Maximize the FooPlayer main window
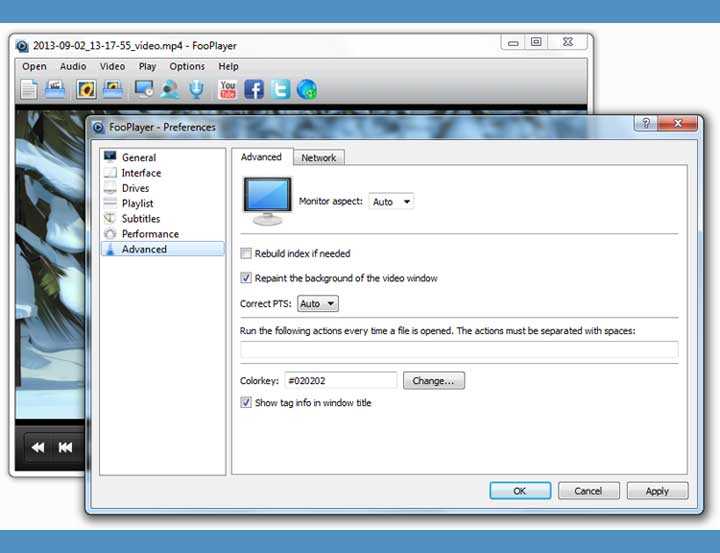The image size is (720, 553). (536, 42)
